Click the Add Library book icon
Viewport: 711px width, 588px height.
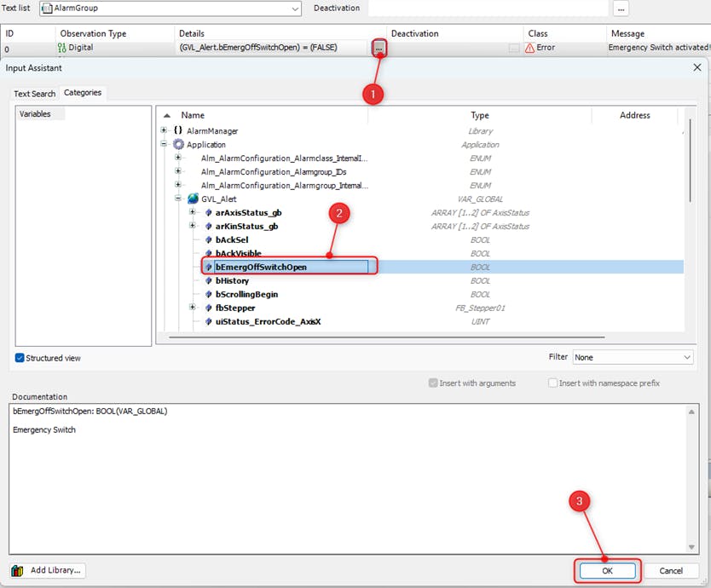(x=18, y=570)
